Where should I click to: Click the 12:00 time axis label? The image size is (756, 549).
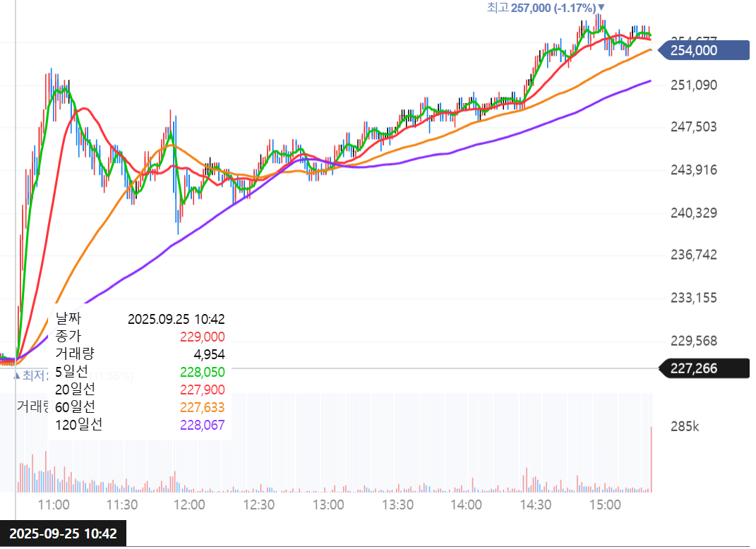point(189,505)
